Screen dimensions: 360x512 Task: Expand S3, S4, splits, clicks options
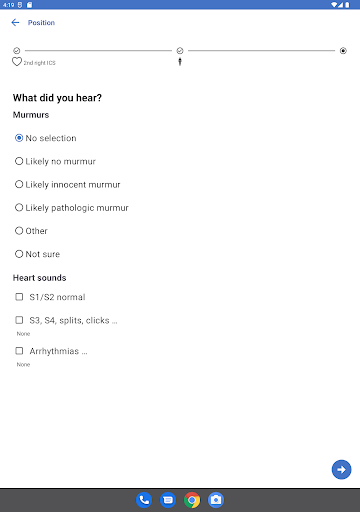pos(66,320)
